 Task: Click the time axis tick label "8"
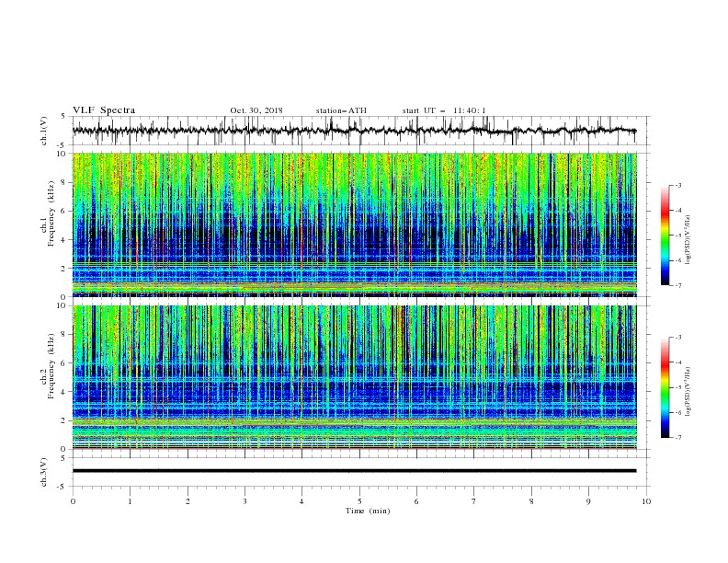click(531, 501)
